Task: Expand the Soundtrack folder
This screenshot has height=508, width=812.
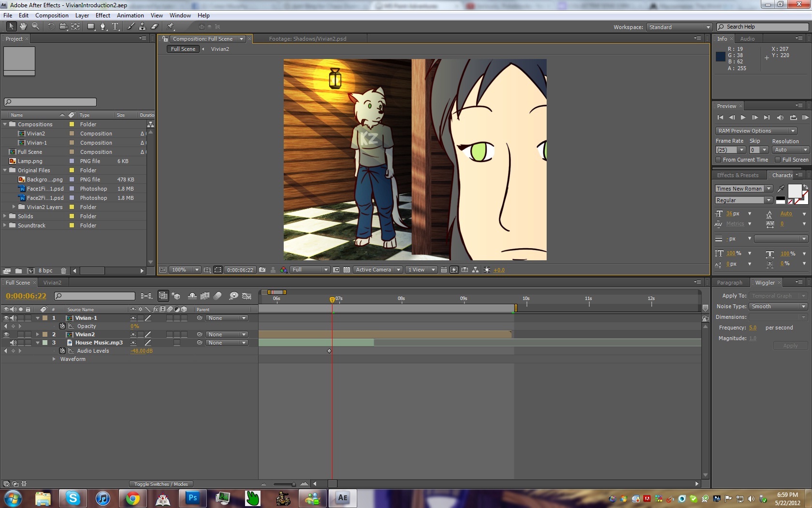Action: (x=5, y=225)
